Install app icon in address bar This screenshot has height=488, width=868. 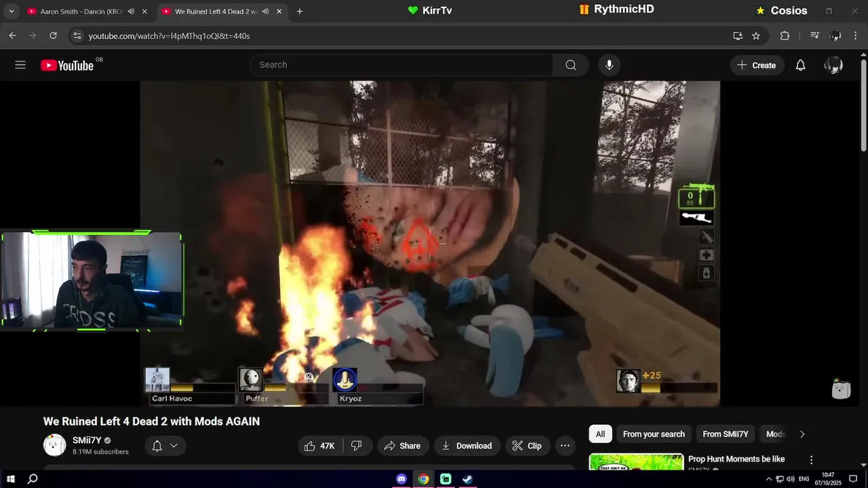tap(738, 36)
